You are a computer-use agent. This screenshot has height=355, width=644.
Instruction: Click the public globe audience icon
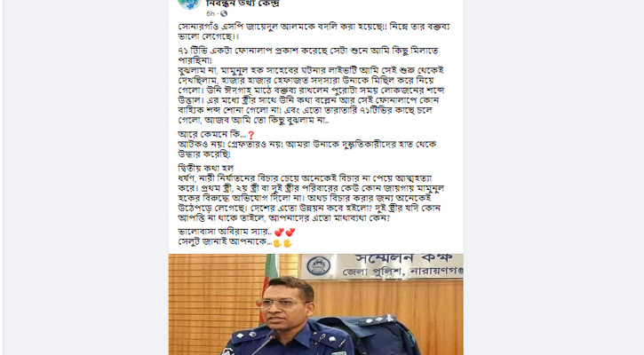224,13
